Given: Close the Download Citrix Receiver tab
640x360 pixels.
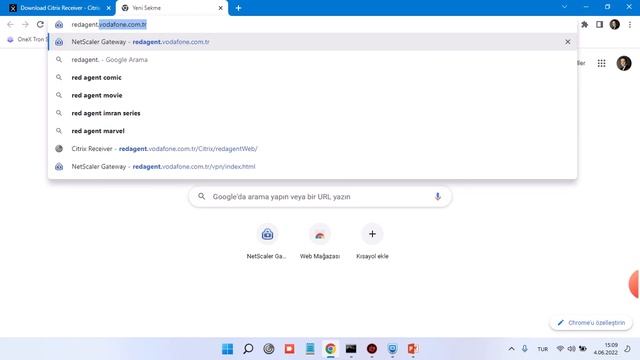Looking at the screenshot, I should point(109,8).
